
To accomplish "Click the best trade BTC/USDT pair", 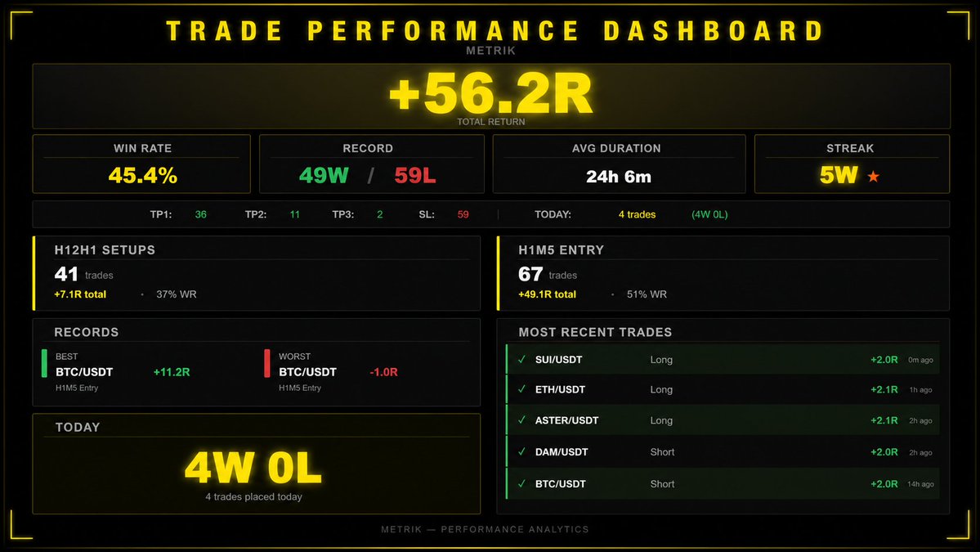I will coord(84,372).
